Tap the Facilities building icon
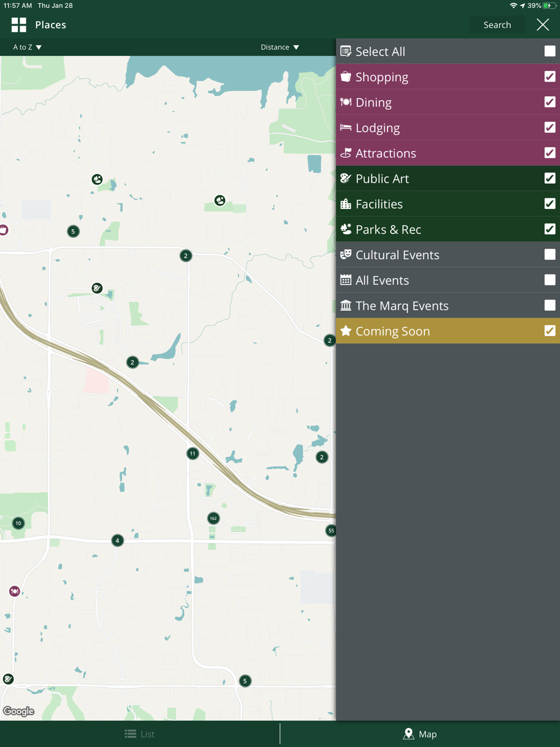 click(x=346, y=204)
